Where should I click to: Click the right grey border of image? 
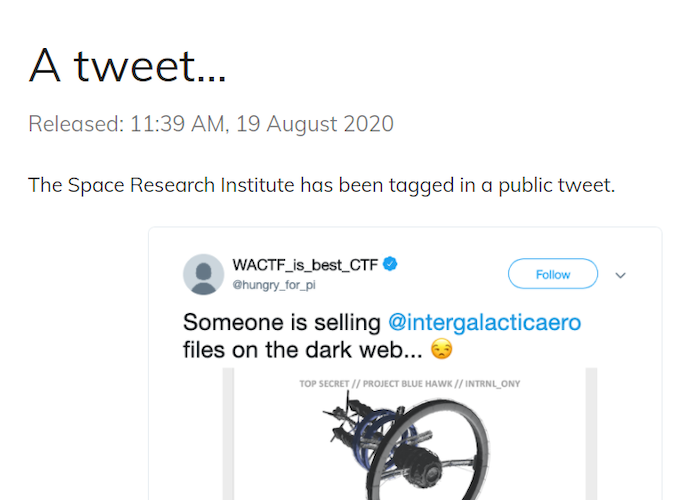tap(592, 434)
